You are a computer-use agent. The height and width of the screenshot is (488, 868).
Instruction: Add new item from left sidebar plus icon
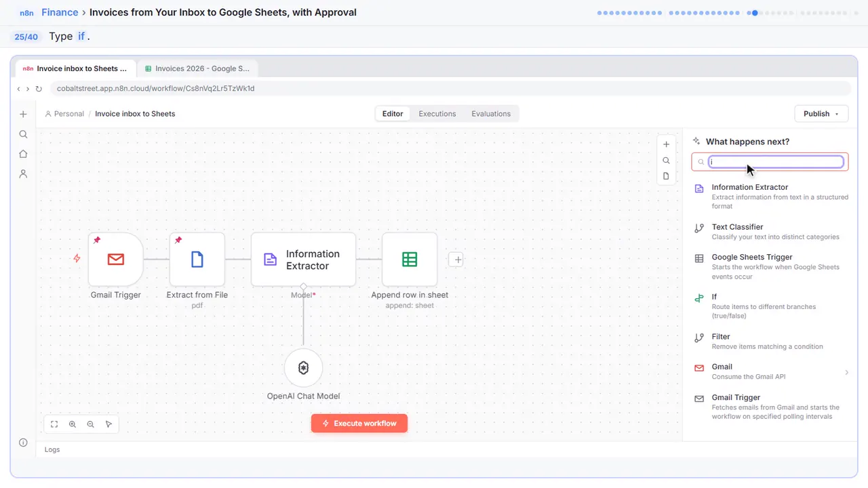click(23, 115)
